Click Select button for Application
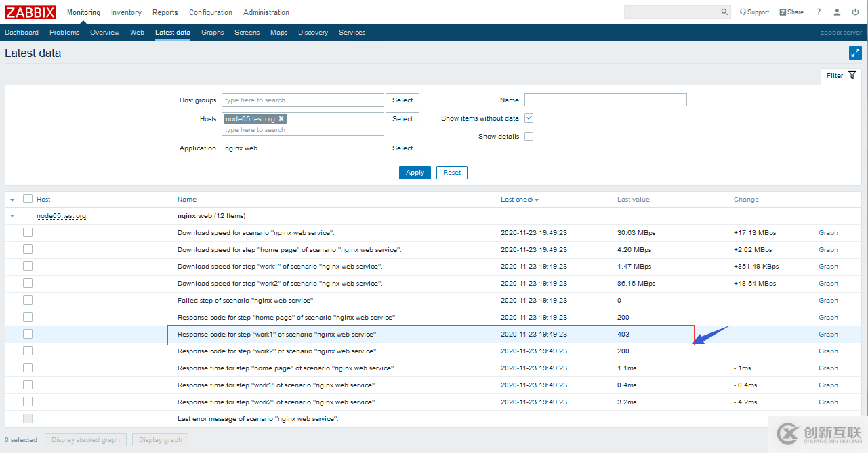Image resolution: width=868 pixels, height=453 pixels. coord(402,148)
